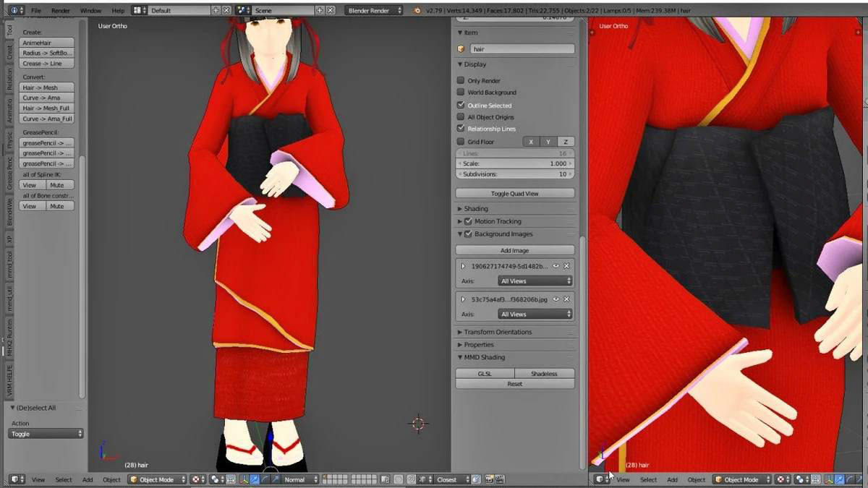Screen dimensions: 868x488
Task: Click the object cube icon beside hair name
Action: 461,49
